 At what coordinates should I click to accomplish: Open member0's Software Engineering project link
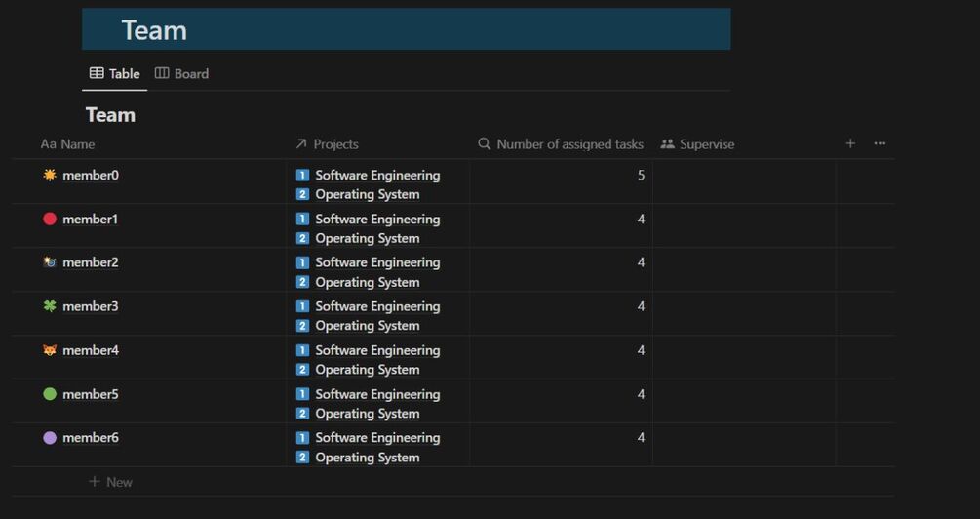pos(377,176)
